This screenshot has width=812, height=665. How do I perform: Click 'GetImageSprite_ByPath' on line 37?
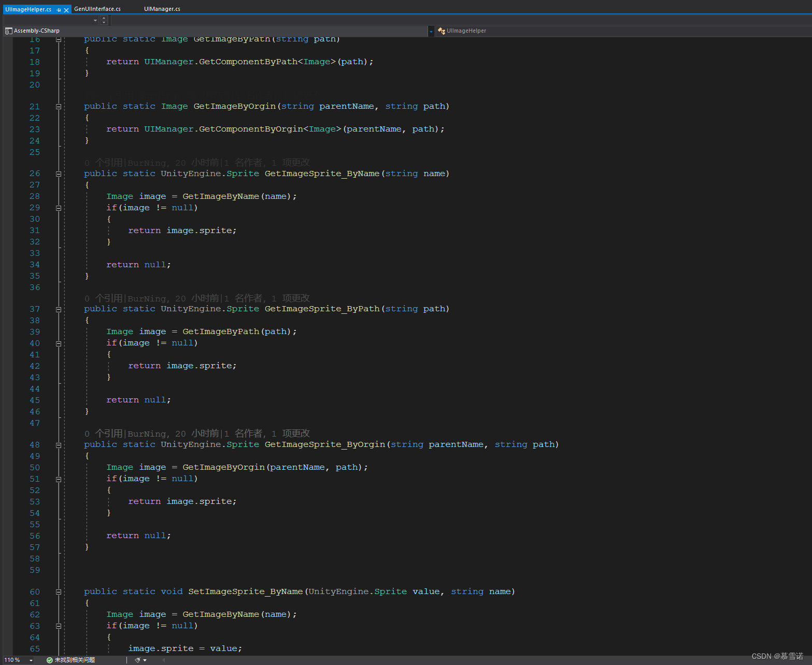coord(322,309)
